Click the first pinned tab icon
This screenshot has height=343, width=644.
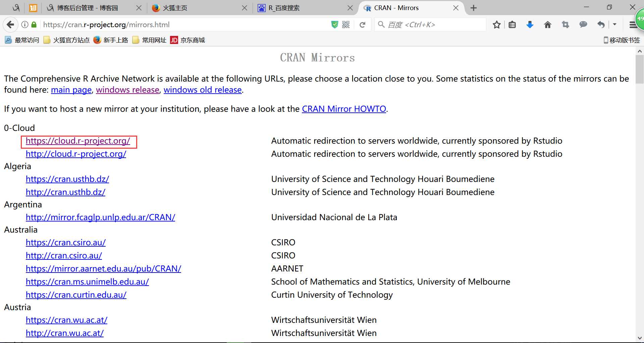coord(16,8)
